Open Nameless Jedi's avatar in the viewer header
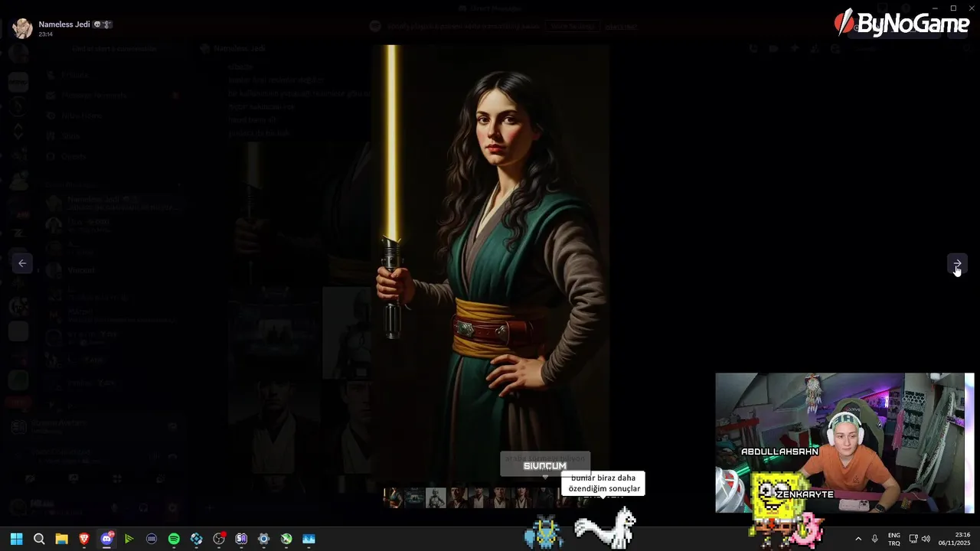Viewport: 980px width, 551px height. tap(23, 28)
